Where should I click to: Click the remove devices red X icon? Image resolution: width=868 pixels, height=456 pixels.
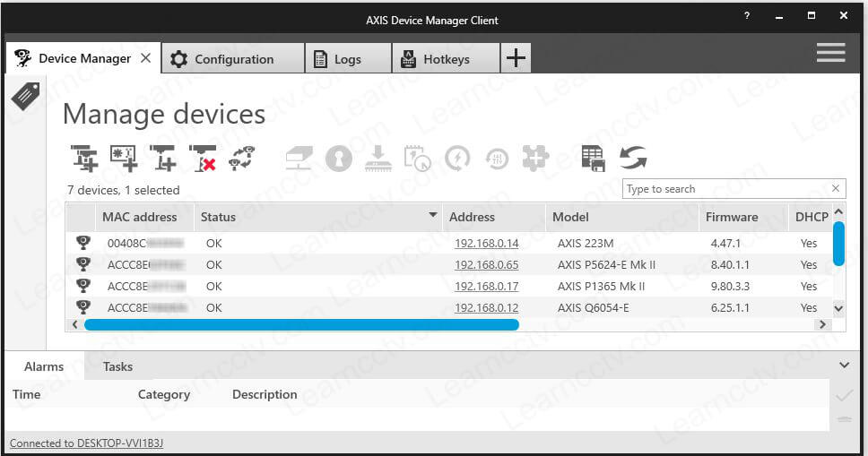203,159
